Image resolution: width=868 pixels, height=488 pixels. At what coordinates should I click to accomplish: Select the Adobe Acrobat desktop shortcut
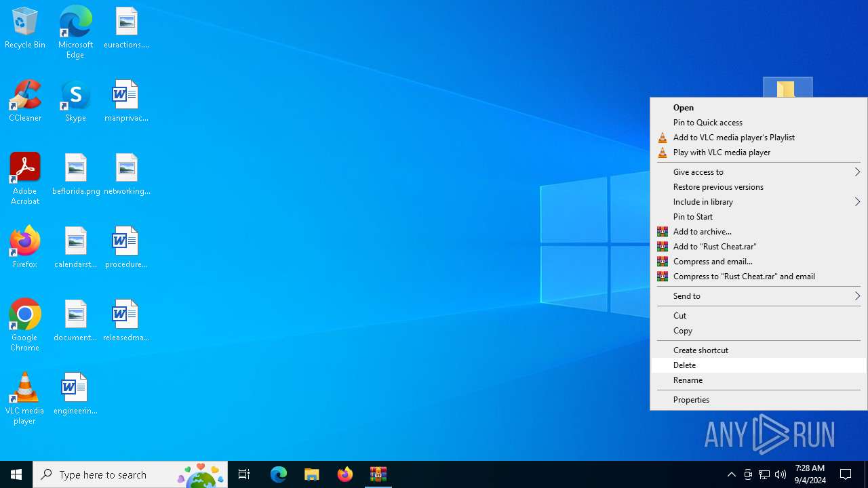[25, 179]
